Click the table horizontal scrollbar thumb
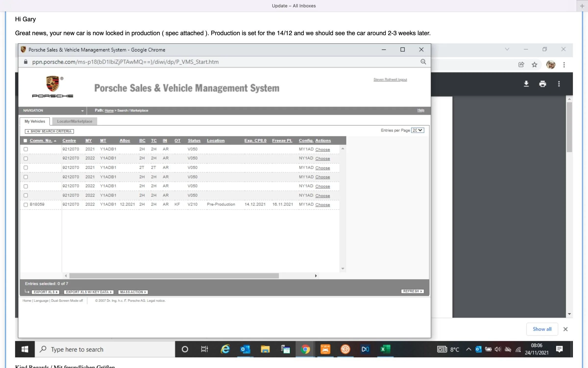 pyautogui.click(x=174, y=276)
